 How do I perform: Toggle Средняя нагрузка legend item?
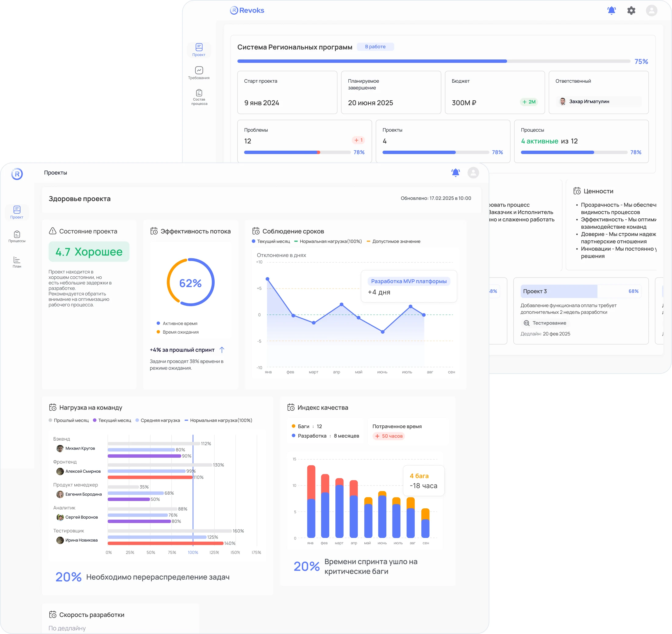158,420
